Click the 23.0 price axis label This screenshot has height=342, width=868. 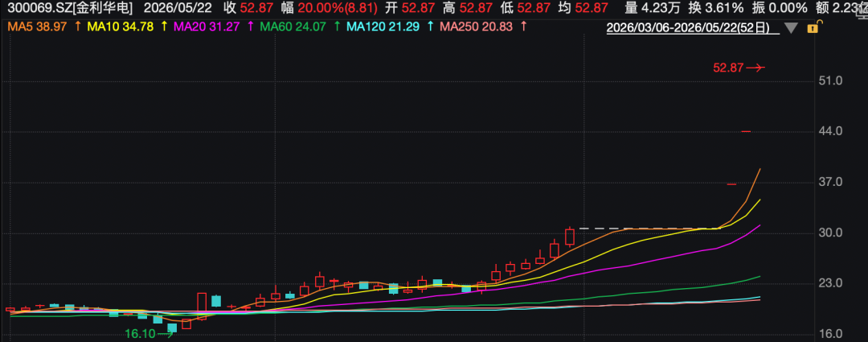click(x=831, y=284)
